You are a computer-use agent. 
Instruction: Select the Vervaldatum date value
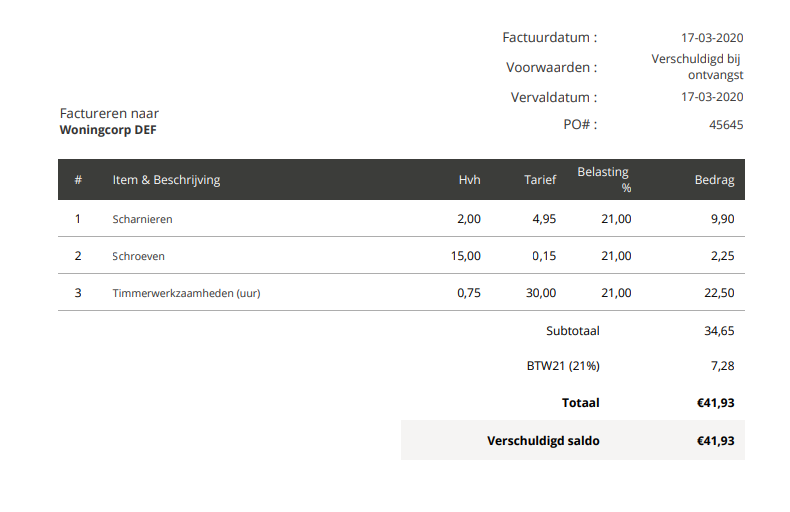coord(712,97)
